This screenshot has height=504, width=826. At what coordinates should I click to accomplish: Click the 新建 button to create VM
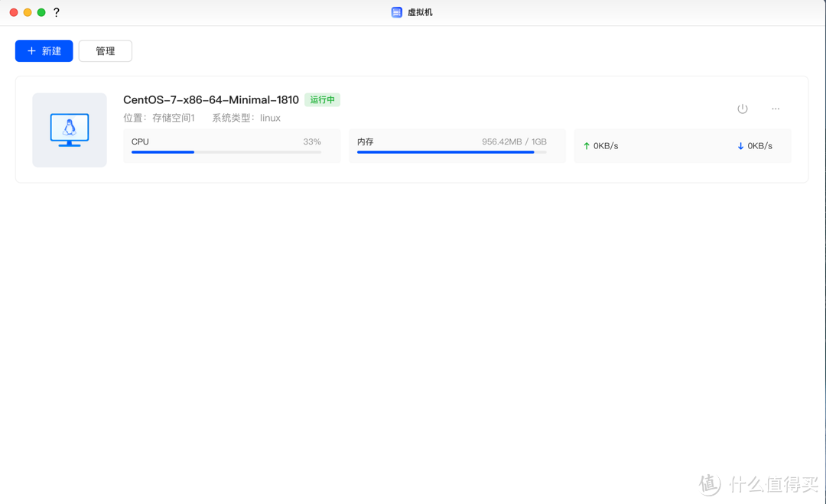(44, 51)
